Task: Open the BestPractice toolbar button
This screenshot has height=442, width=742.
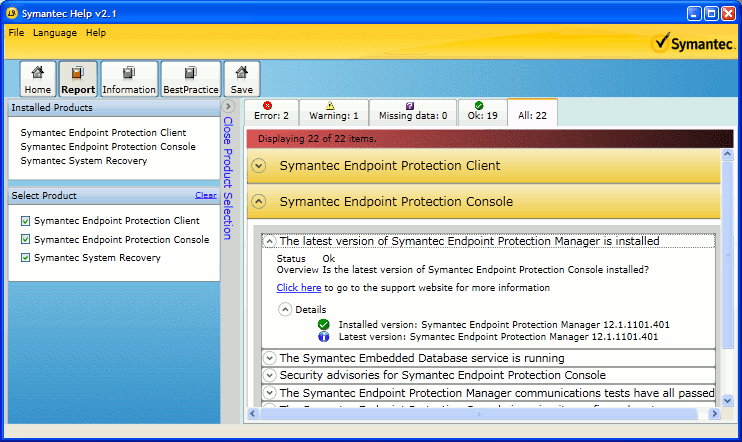Action: 191,79
